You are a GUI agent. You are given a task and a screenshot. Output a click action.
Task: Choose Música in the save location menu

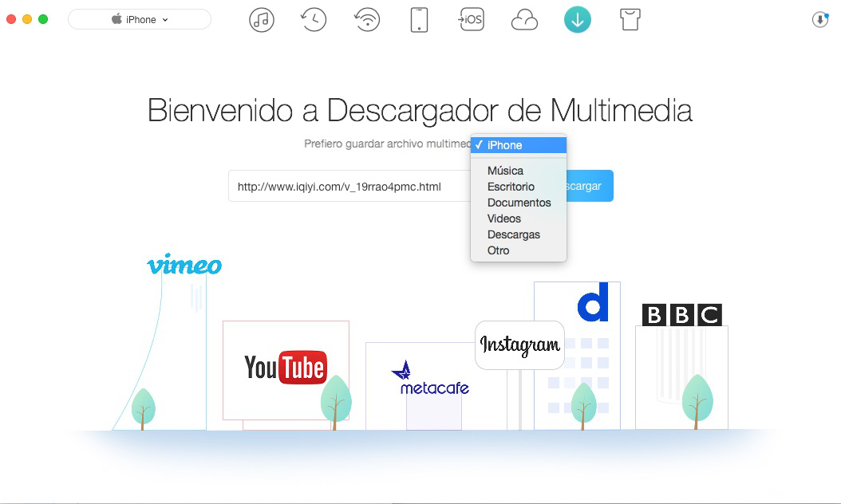pos(518,171)
